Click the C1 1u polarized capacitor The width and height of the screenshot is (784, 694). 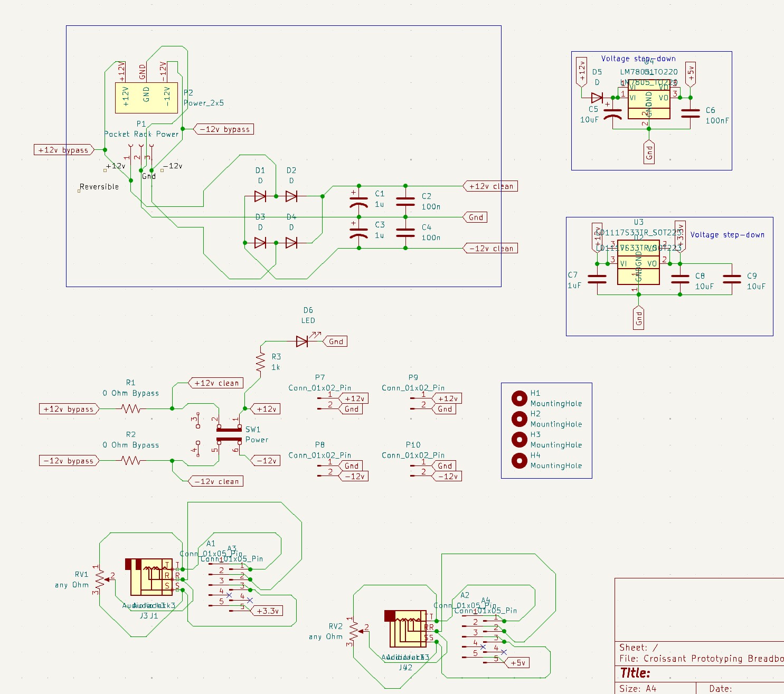pos(359,201)
